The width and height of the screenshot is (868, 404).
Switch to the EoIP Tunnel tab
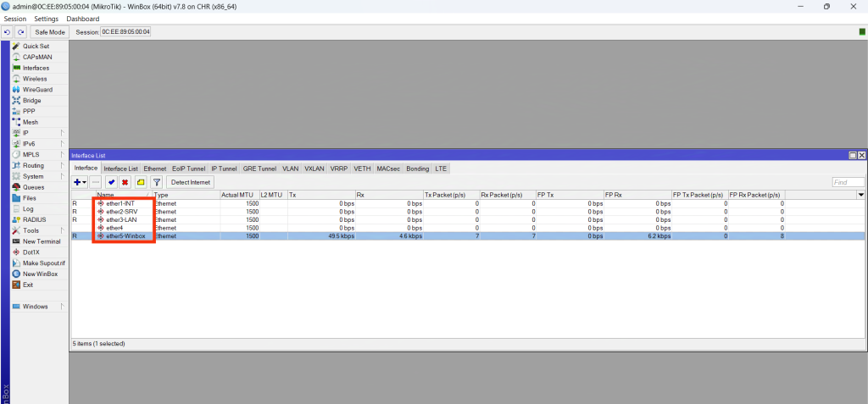(188, 169)
